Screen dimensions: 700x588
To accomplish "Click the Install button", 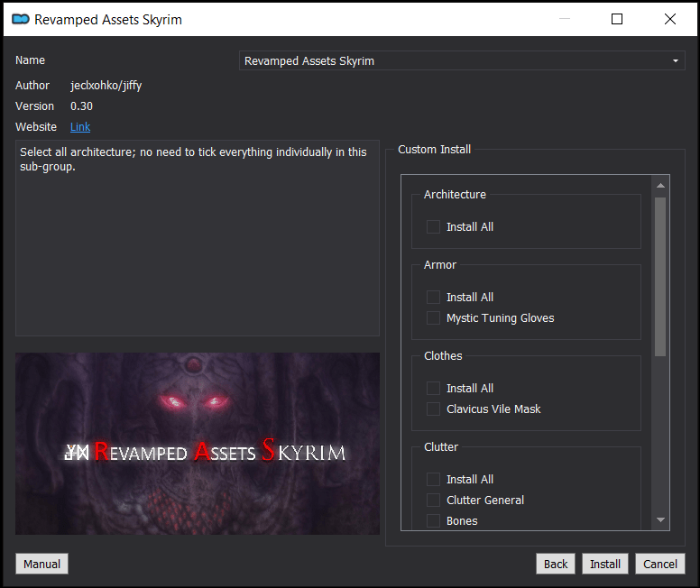I will 605,564.
